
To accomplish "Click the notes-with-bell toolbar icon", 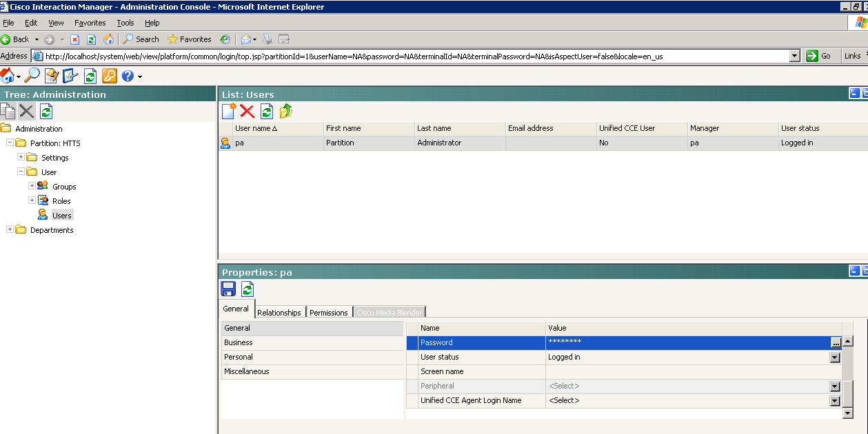I will tap(51, 76).
